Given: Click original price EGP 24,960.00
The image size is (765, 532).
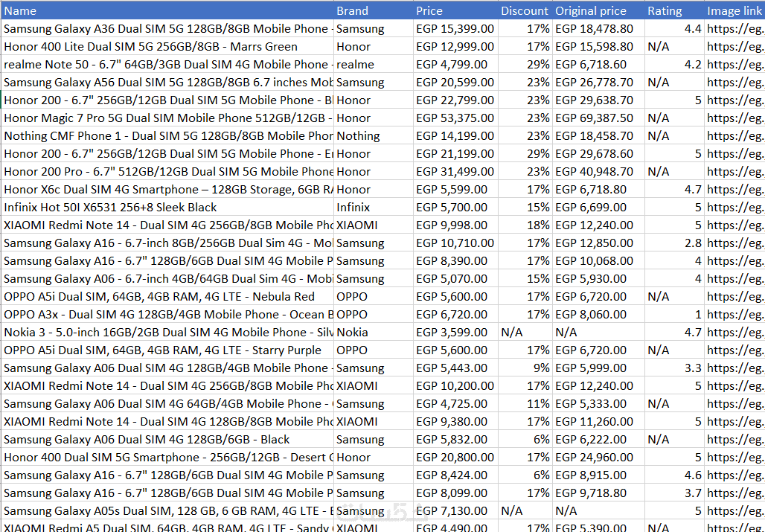Looking at the screenshot, I should click(x=598, y=458).
